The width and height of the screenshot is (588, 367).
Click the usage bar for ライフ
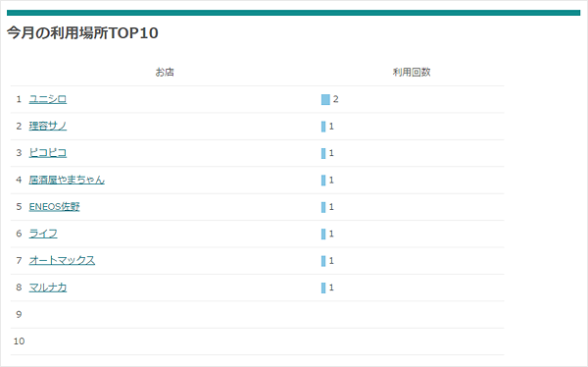tap(323, 234)
